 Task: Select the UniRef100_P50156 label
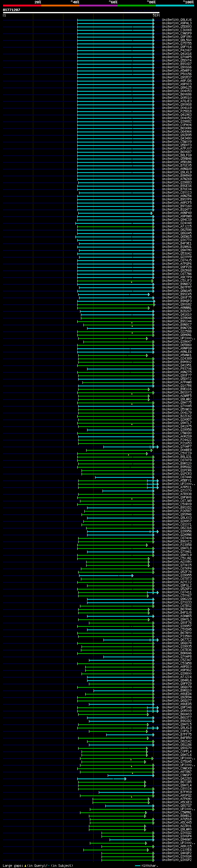click(x=177, y=74)
